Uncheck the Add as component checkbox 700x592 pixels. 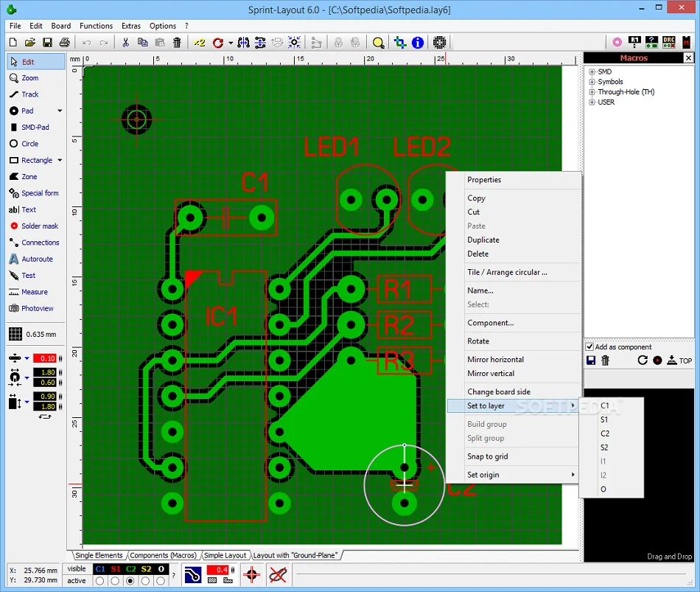pos(589,347)
